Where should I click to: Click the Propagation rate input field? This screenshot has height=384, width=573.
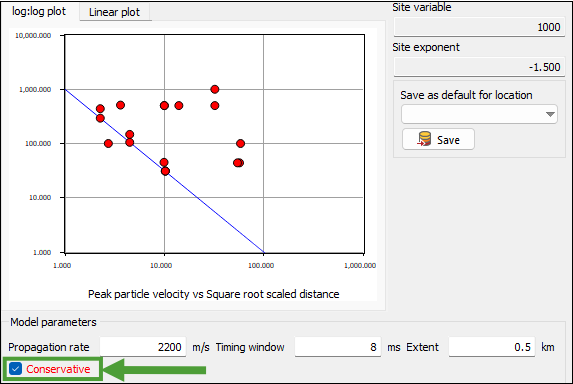(143, 347)
